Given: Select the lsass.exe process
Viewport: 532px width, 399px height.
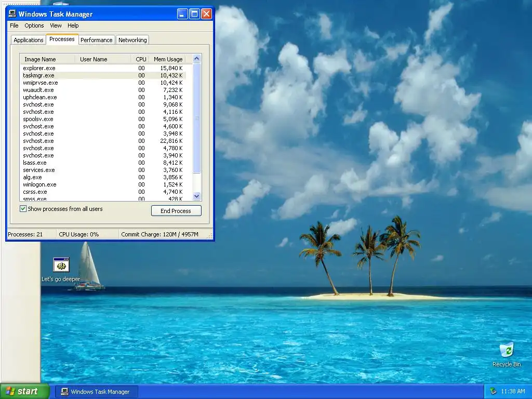Looking at the screenshot, I should tap(103, 163).
